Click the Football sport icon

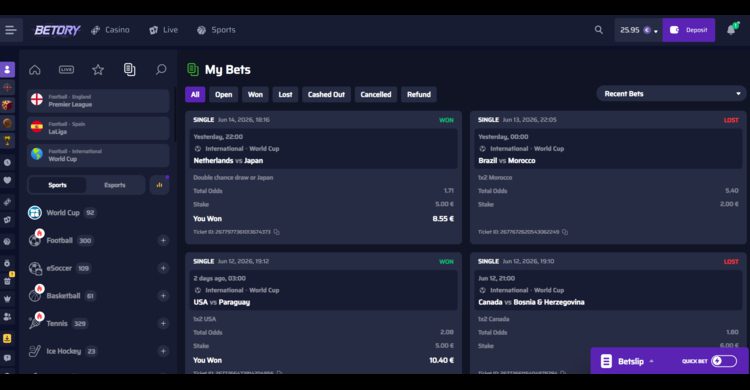[x=35, y=240]
